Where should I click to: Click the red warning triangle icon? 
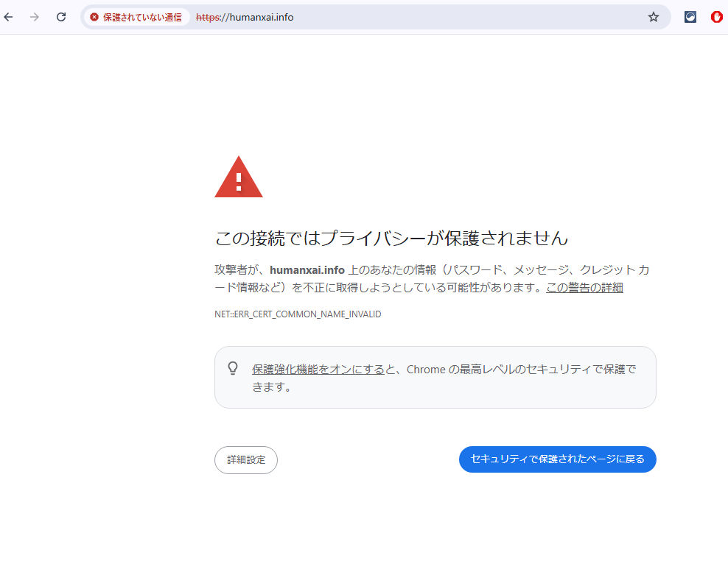point(238,178)
